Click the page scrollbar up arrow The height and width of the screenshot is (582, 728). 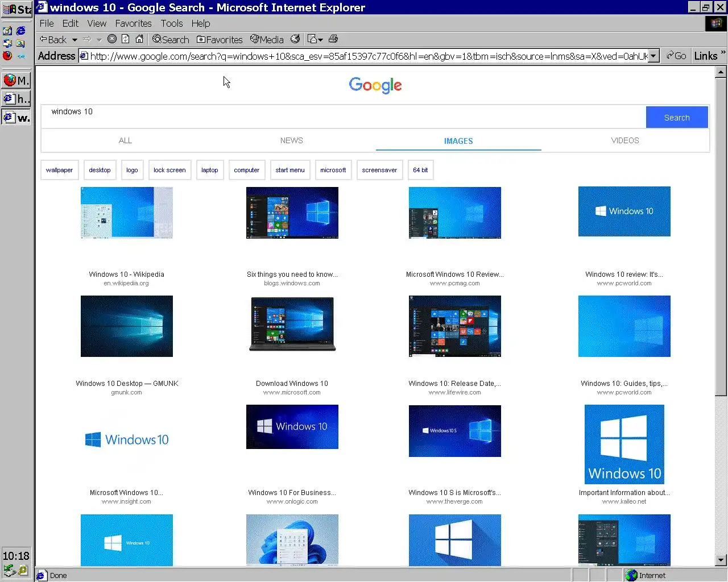pos(721,72)
